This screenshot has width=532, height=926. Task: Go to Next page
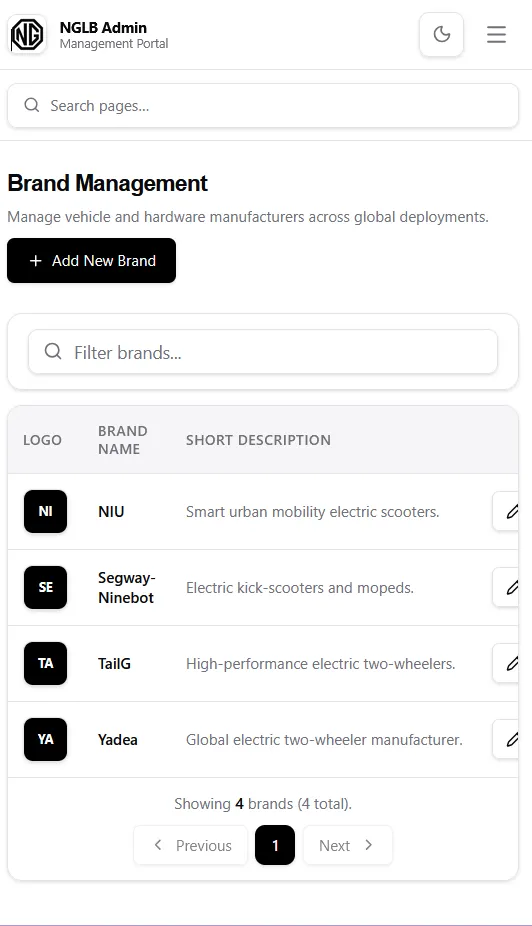(348, 845)
